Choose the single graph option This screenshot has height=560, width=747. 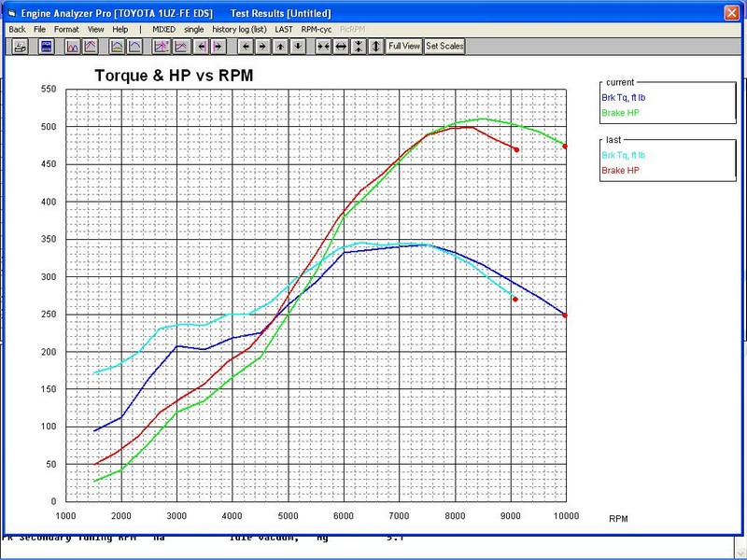tap(194, 30)
